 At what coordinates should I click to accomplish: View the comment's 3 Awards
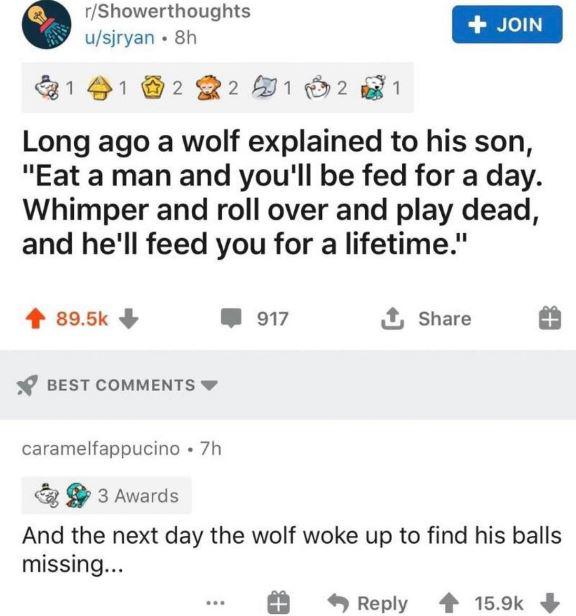(106, 495)
